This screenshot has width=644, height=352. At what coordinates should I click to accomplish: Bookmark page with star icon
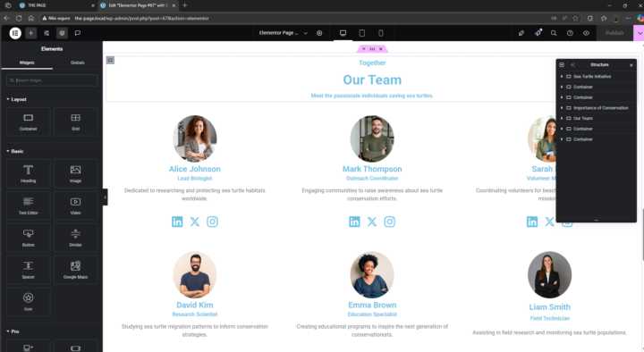pos(575,18)
